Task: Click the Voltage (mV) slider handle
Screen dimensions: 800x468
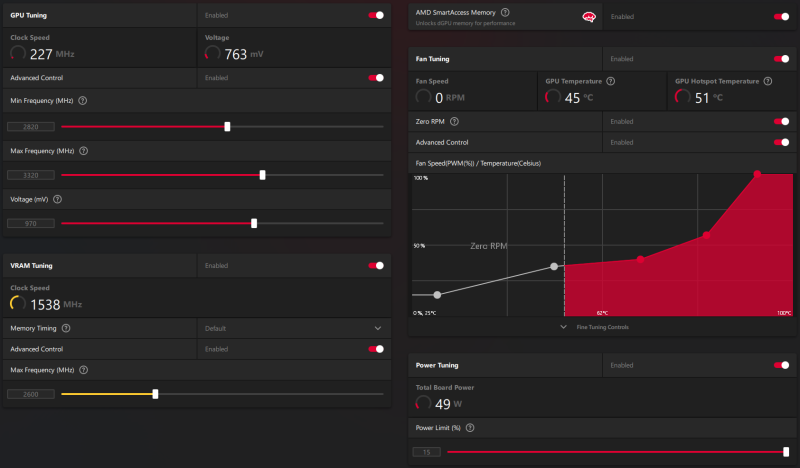Action: pyautogui.click(x=254, y=224)
